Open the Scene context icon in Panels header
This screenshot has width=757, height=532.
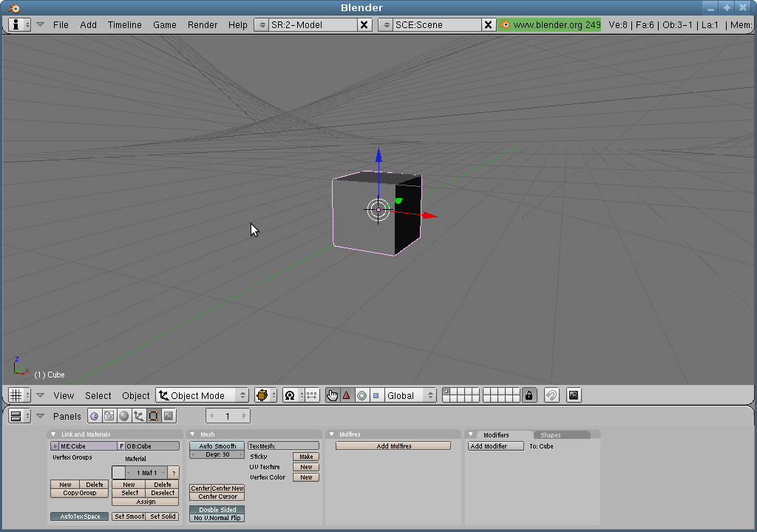[169, 416]
